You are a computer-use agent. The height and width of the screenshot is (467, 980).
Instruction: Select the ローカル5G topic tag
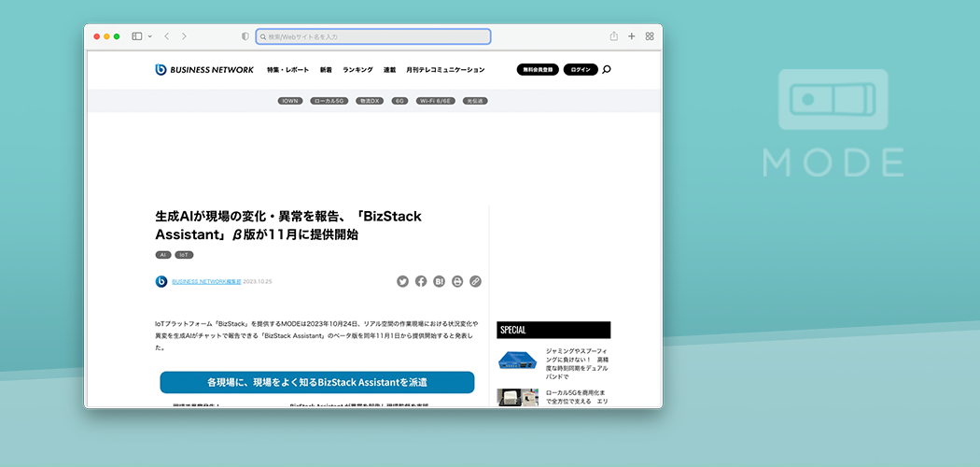tap(329, 101)
